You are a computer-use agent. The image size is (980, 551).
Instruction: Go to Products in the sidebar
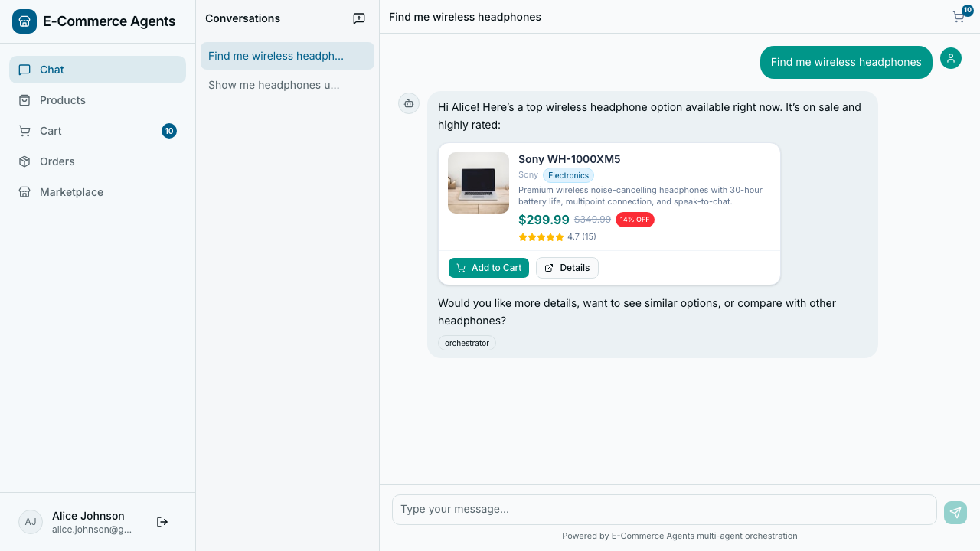click(x=97, y=100)
